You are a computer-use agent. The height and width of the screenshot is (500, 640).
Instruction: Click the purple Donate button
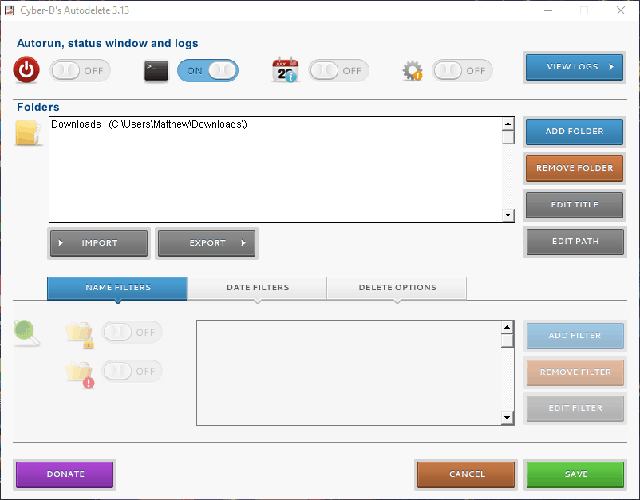coord(64,474)
